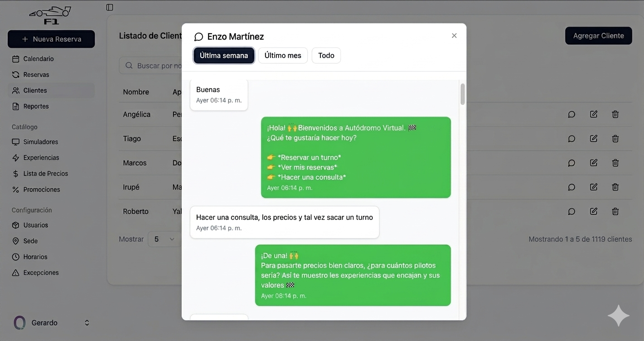Select the Última semana filter
Image resolution: width=644 pixels, height=341 pixels.
click(x=224, y=55)
